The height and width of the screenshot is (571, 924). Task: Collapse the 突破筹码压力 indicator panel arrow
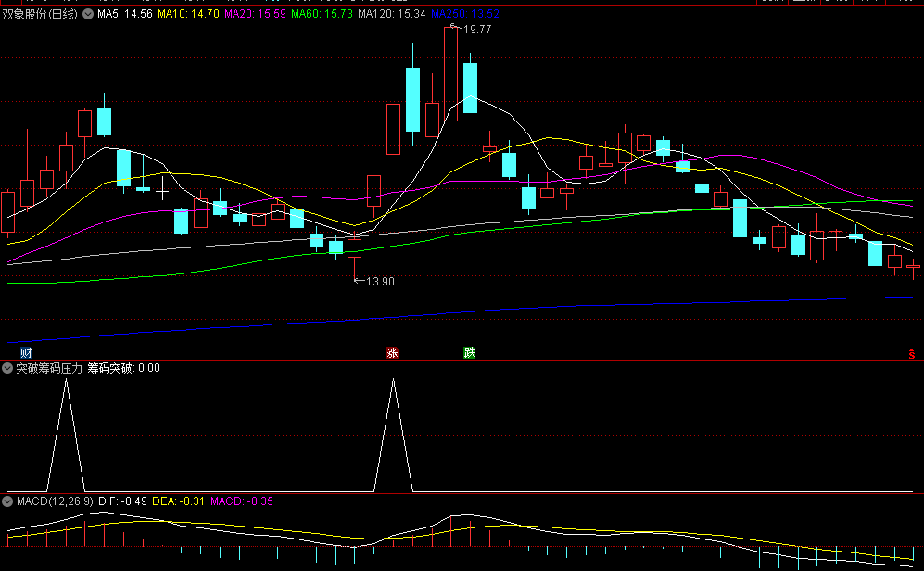pos(7,368)
